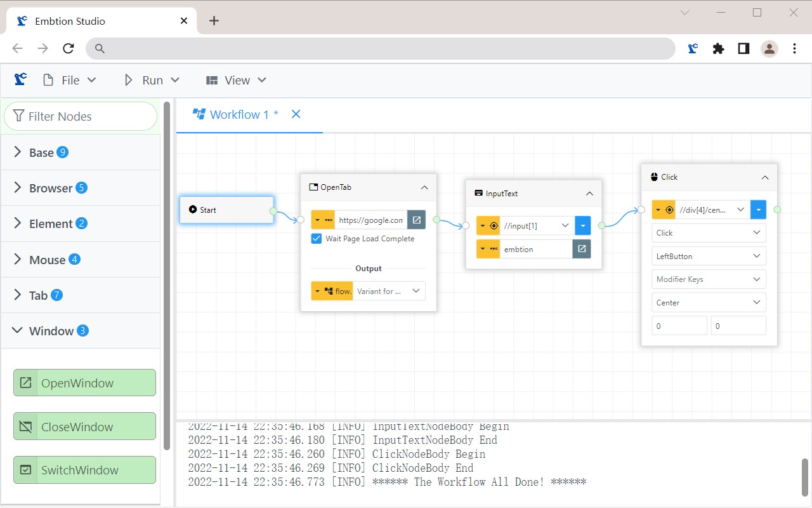Click the OpenTab node output port
This screenshot has width=812, height=508.
click(436, 220)
